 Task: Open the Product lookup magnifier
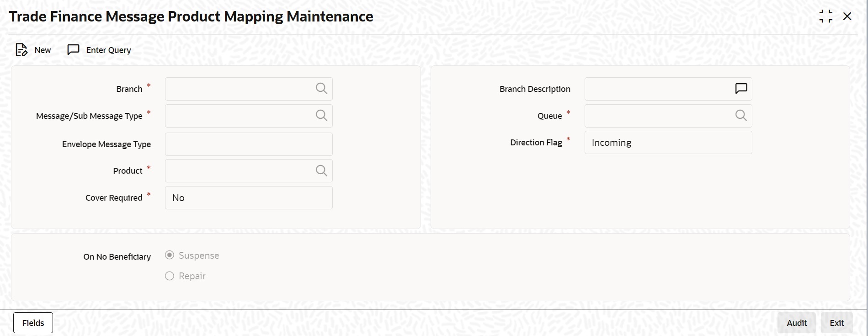(321, 171)
